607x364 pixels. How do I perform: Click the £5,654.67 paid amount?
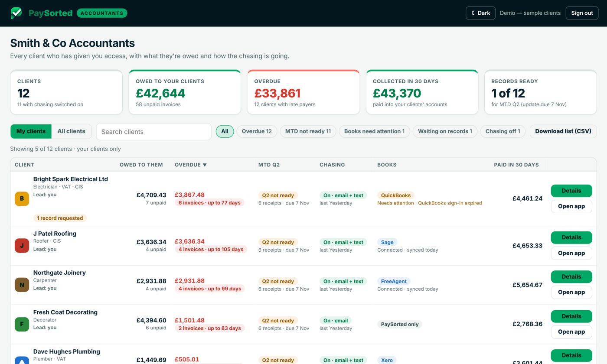coord(527,285)
